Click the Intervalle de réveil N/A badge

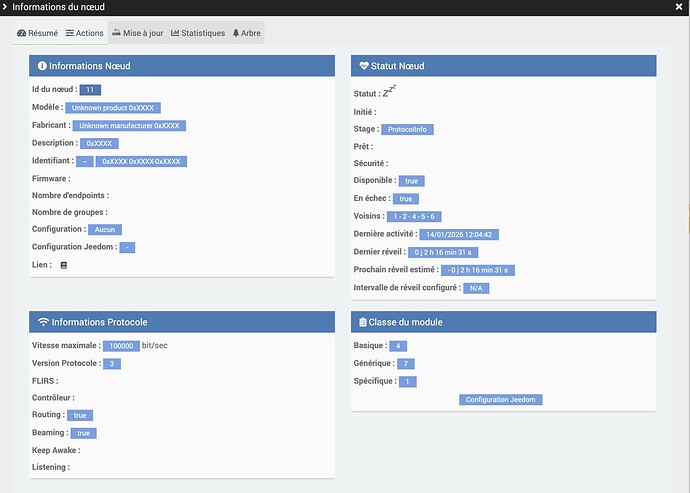point(476,288)
